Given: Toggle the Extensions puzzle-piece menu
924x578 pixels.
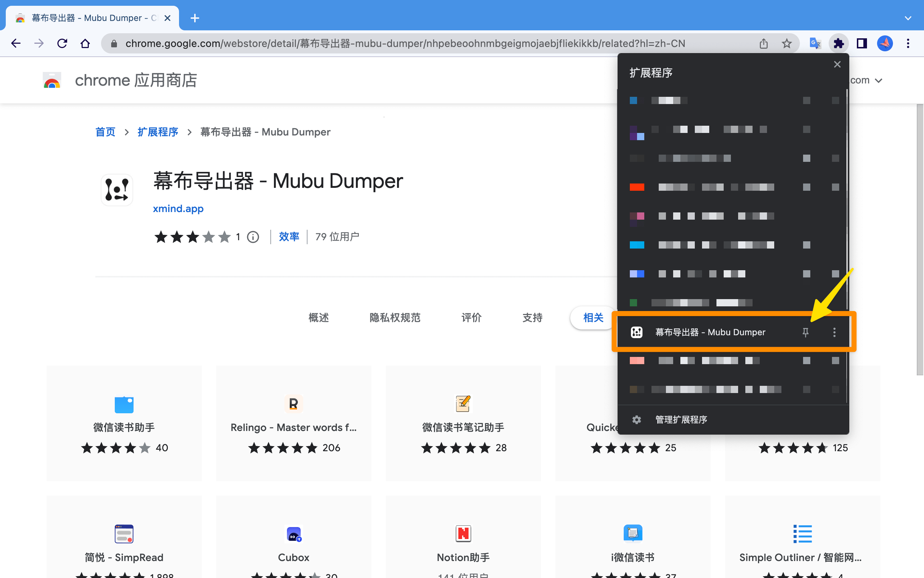Looking at the screenshot, I should pos(838,43).
